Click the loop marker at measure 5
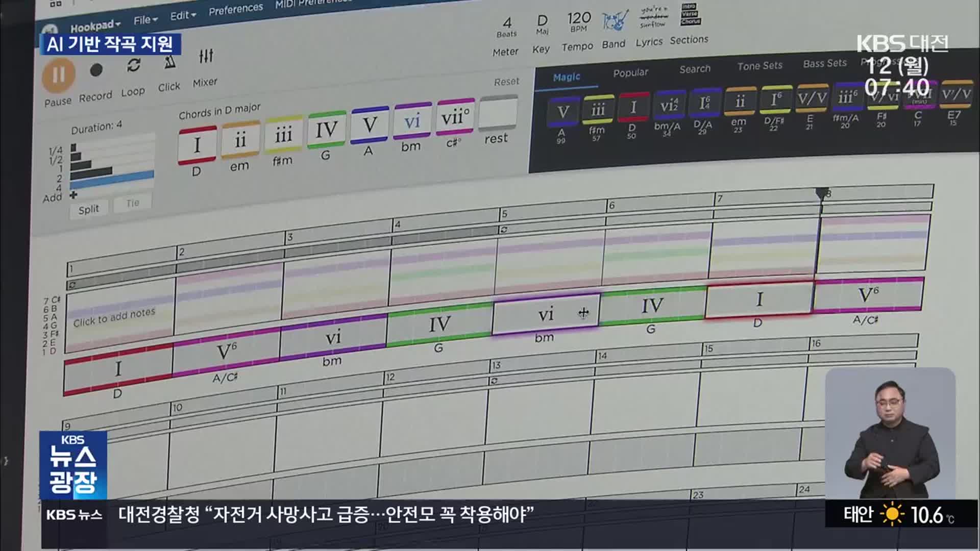 point(504,230)
